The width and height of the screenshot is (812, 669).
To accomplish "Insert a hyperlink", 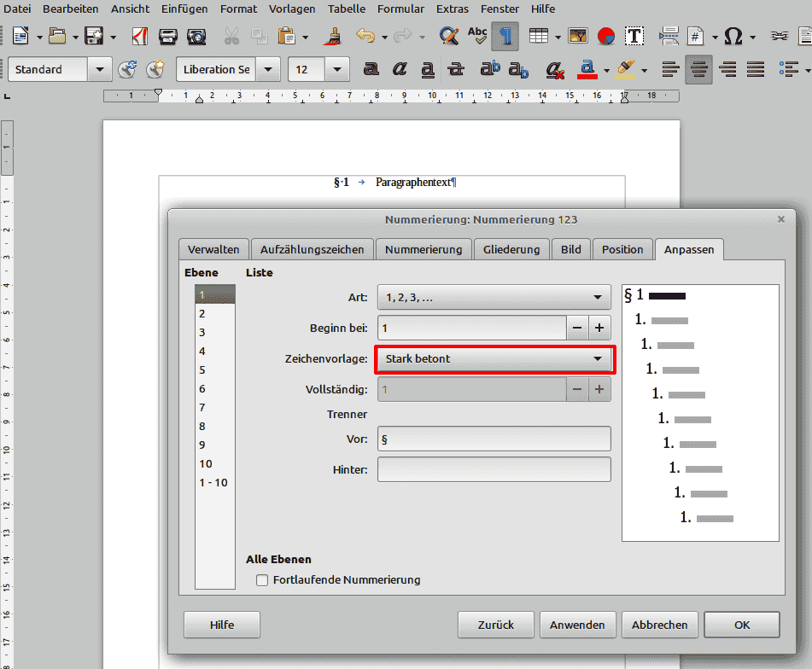I will click(x=780, y=36).
